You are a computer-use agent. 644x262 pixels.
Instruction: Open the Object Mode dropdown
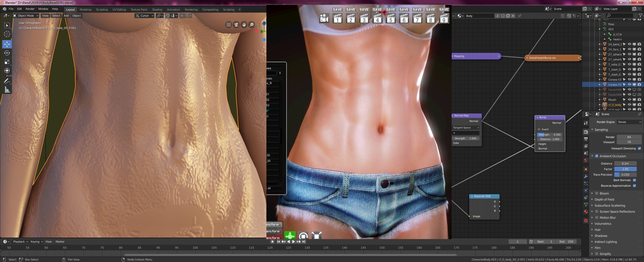pyautogui.click(x=26, y=16)
